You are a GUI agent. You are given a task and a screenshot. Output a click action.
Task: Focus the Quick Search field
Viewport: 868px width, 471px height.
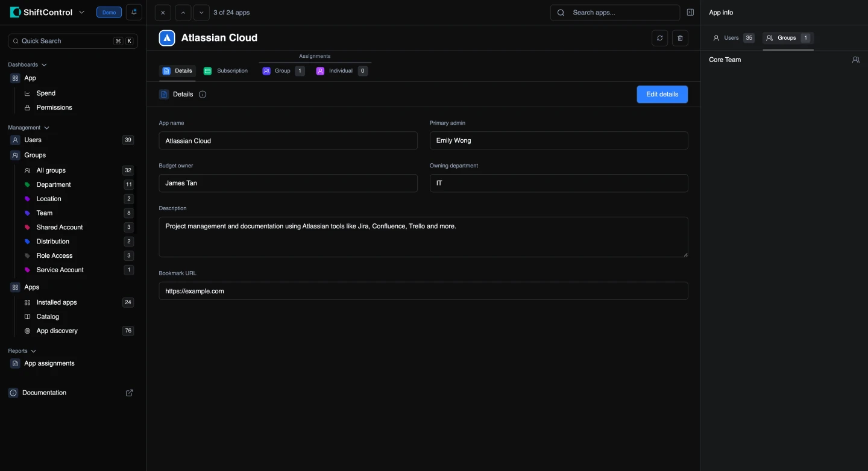(x=73, y=41)
